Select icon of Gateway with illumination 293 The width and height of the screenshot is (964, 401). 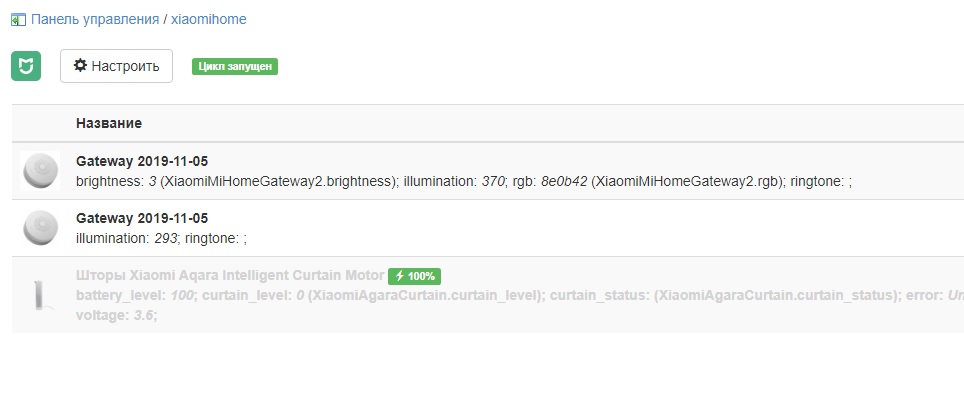tap(41, 228)
